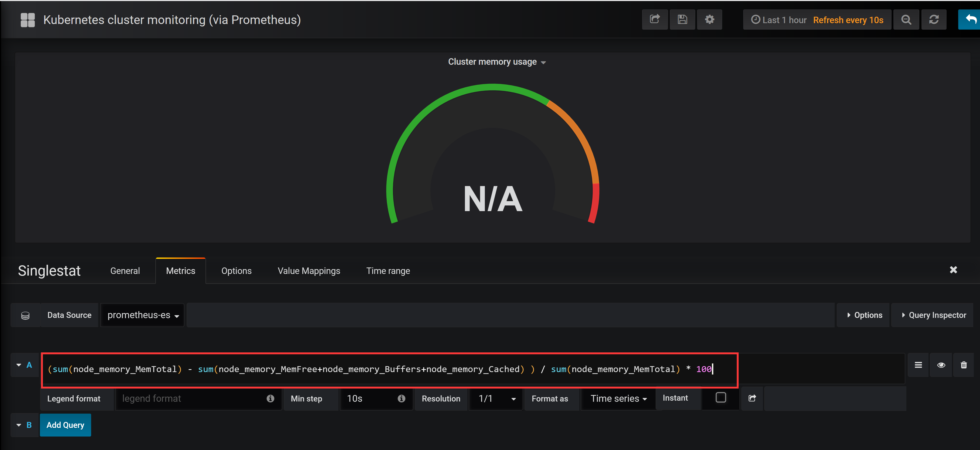Click the Add Query button
980x450 pixels.
click(x=66, y=425)
